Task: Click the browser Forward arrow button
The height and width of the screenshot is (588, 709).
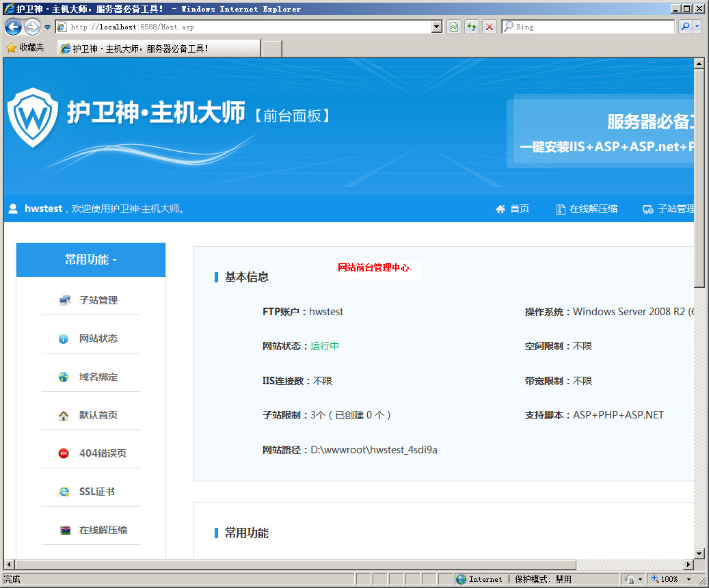Action: coord(33,27)
